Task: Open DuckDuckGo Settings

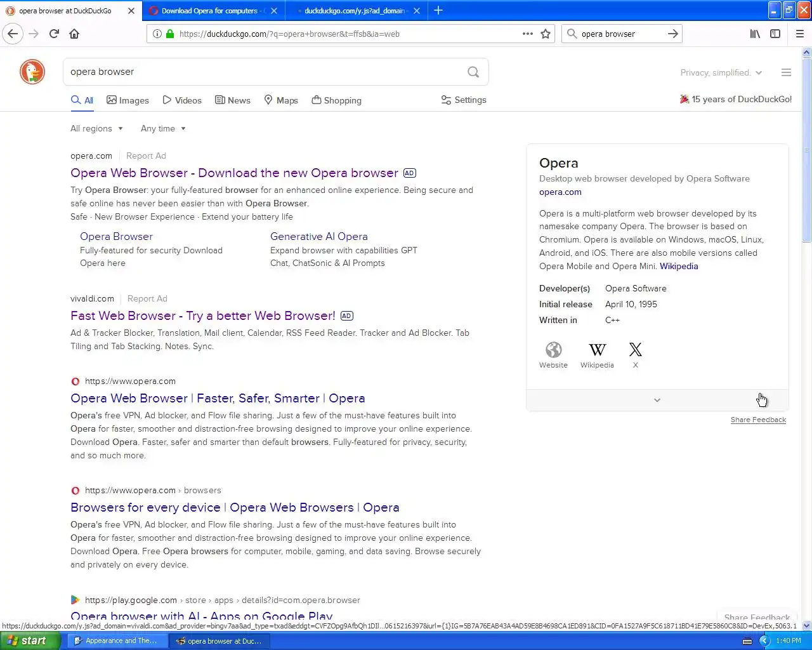Action: click(464, 100)
